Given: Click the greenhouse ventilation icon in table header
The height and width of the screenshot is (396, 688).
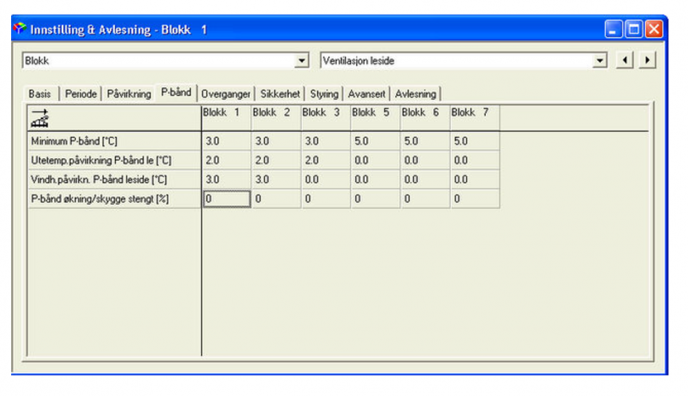Looking at the screenshot, I should point(39,118).
